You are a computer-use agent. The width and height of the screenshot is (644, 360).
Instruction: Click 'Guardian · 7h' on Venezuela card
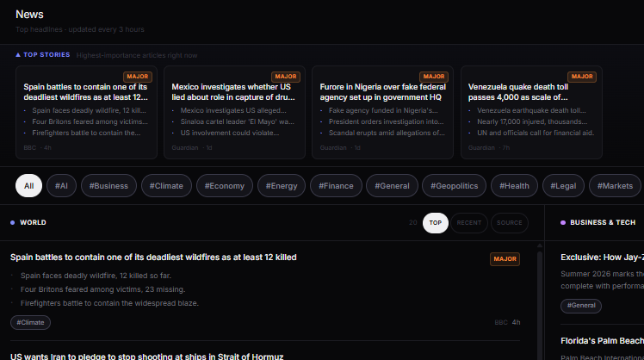489,147
